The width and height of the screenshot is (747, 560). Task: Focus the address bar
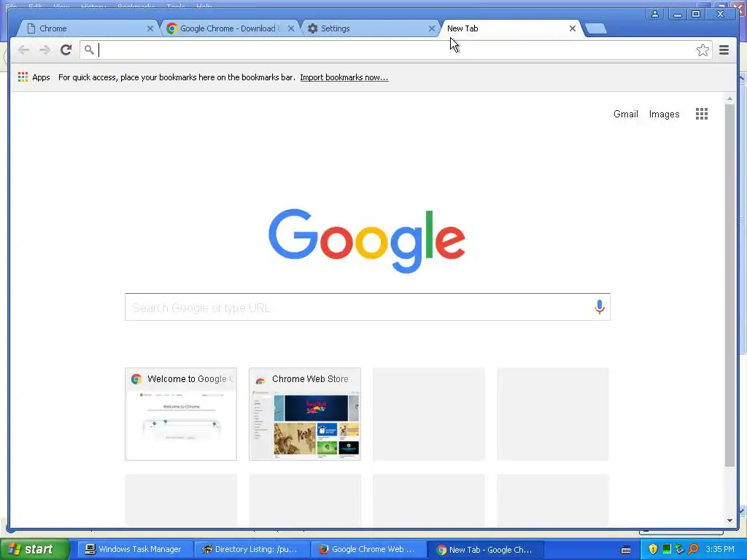395,50
